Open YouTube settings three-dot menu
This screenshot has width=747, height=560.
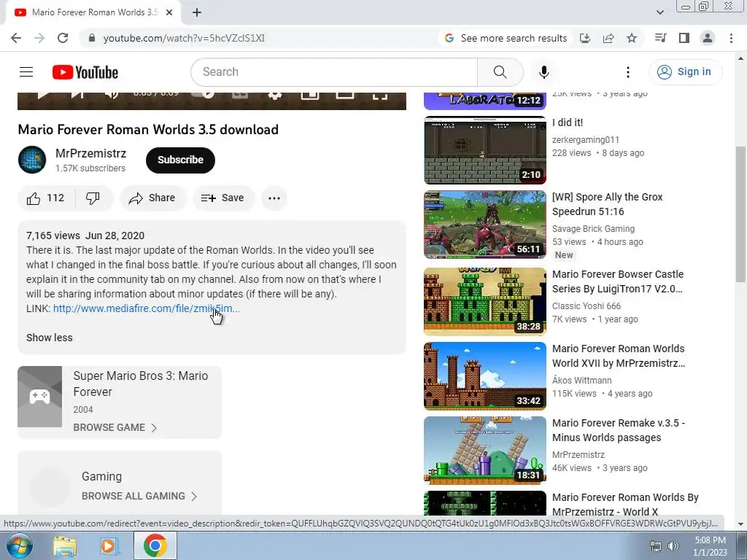628,72
